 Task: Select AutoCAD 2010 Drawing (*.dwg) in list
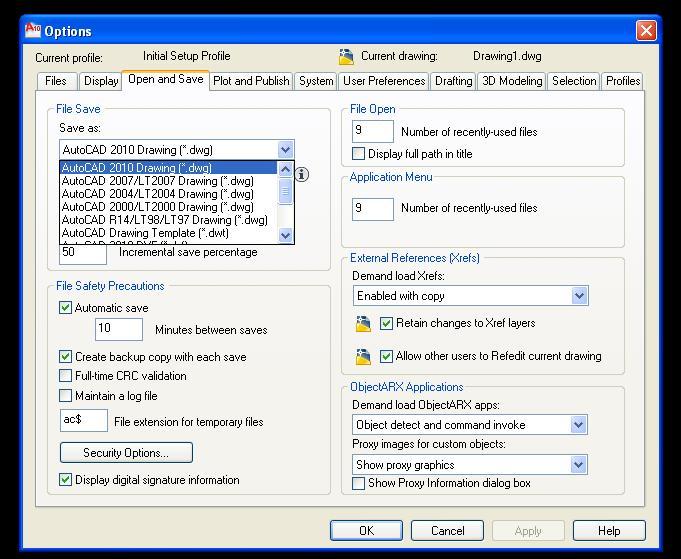pos(169,168)
